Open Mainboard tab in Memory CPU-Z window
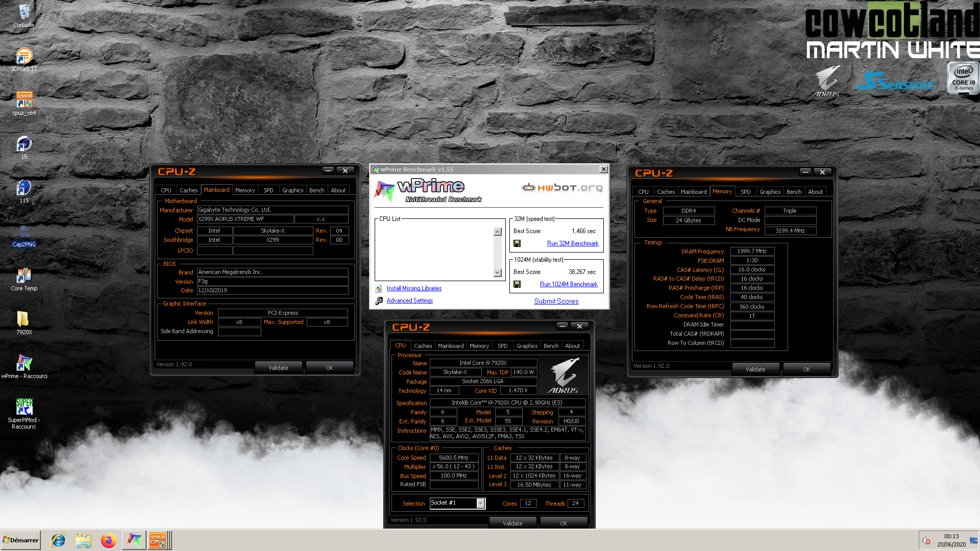Screen dimensions: 980x551 click(x=694, y=192)
